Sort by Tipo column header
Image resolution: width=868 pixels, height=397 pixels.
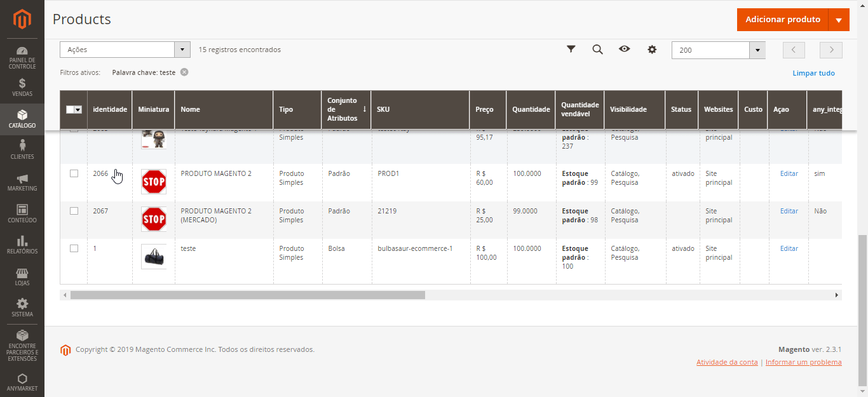(x=297, y=109)
